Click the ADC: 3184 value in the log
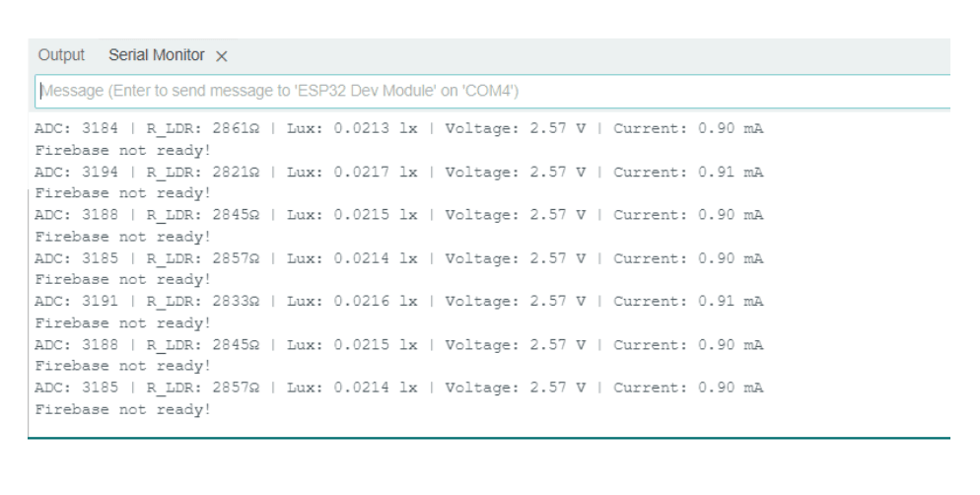The image size is (980, 495). point(77,129)
